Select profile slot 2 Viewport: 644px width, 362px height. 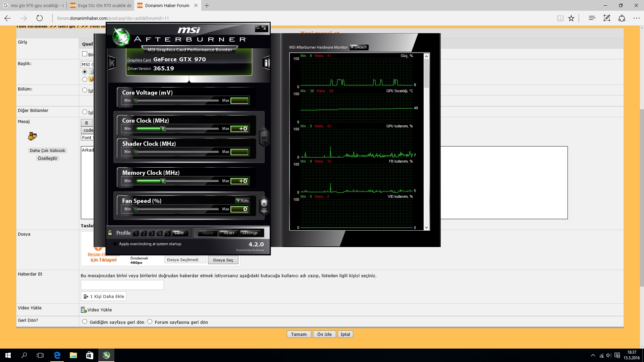pyautogui.click(x=144, y=233)
